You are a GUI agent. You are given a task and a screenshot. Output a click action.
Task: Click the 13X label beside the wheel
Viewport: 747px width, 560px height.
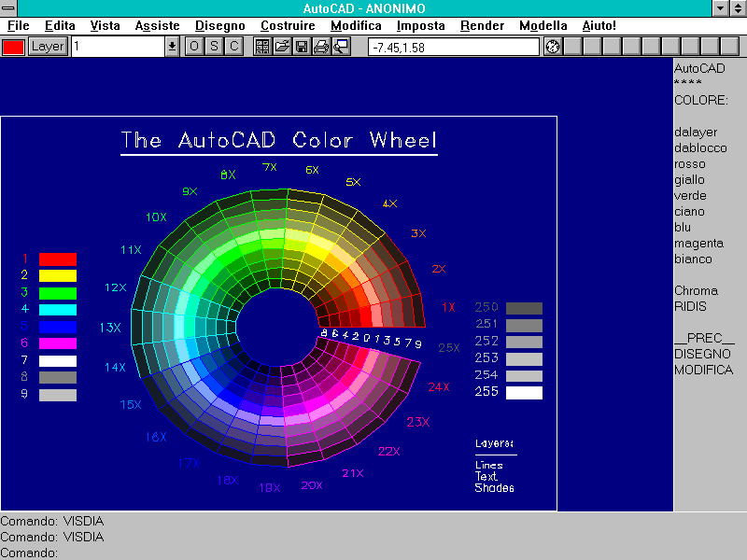tap(110, 328)
